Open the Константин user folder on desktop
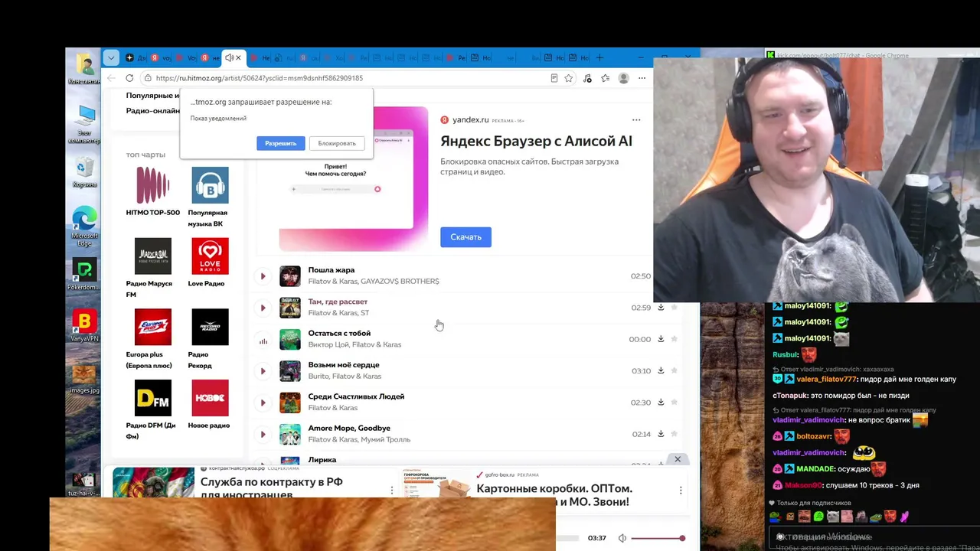The height and width of the screenshot is (551, 980). [84, 69]
